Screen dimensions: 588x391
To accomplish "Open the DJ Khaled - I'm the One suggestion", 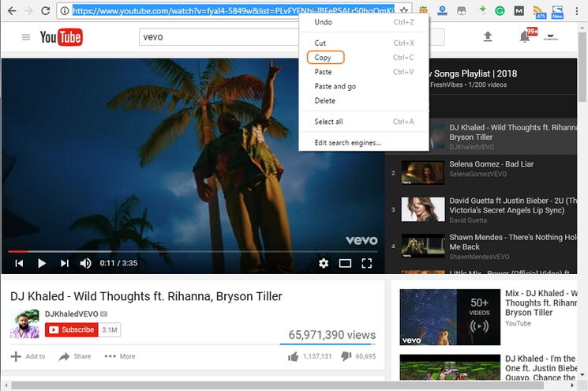I will pos(541,368).
